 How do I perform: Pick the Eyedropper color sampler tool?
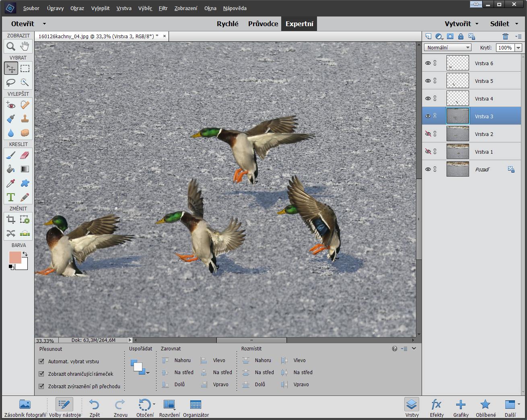(x=11, y=183)
